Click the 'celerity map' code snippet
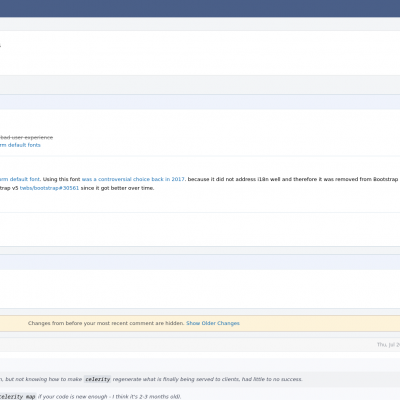400x400 pixels. click(18, 397)
